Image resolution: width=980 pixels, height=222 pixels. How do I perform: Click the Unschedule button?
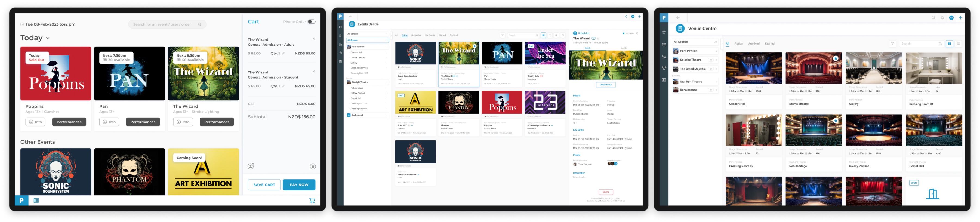coord(606,85)
